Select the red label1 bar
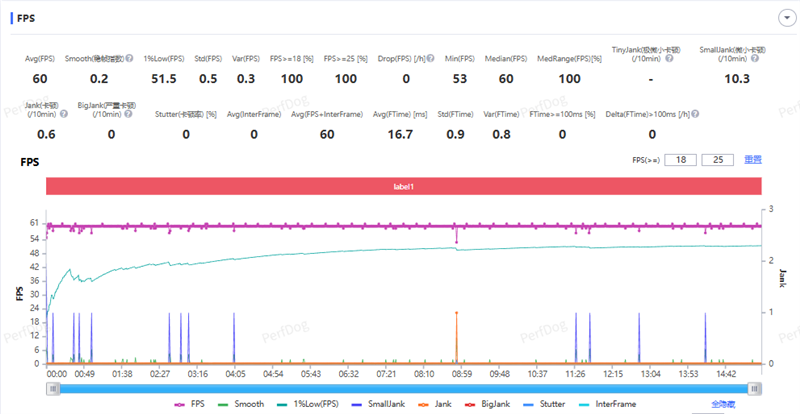800x414 pixels. tap(403, 186)
